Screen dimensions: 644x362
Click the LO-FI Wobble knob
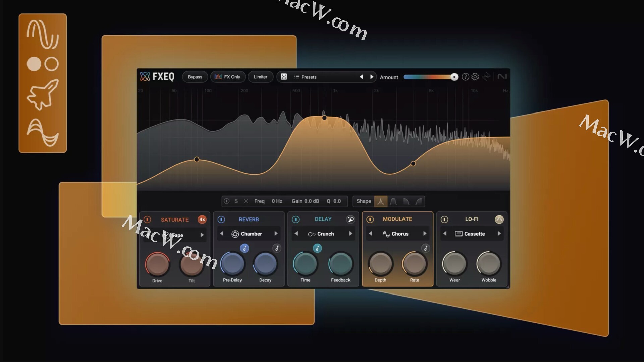[x=489, y=264]
